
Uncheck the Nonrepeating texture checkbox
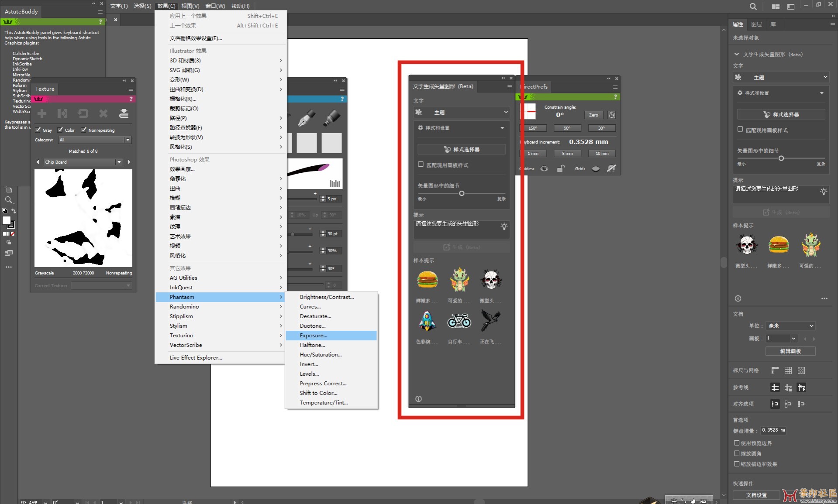84,130
